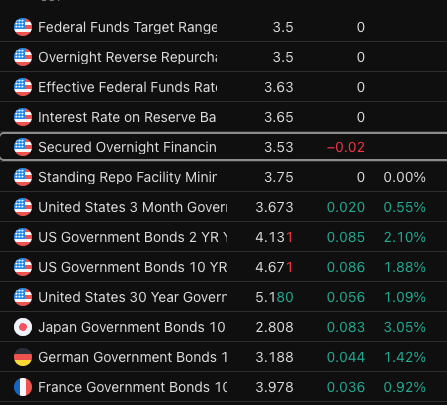Select the German flag icon
This screenshot has height=405, width=447.
pyautogui.click(x=23, y=357)
